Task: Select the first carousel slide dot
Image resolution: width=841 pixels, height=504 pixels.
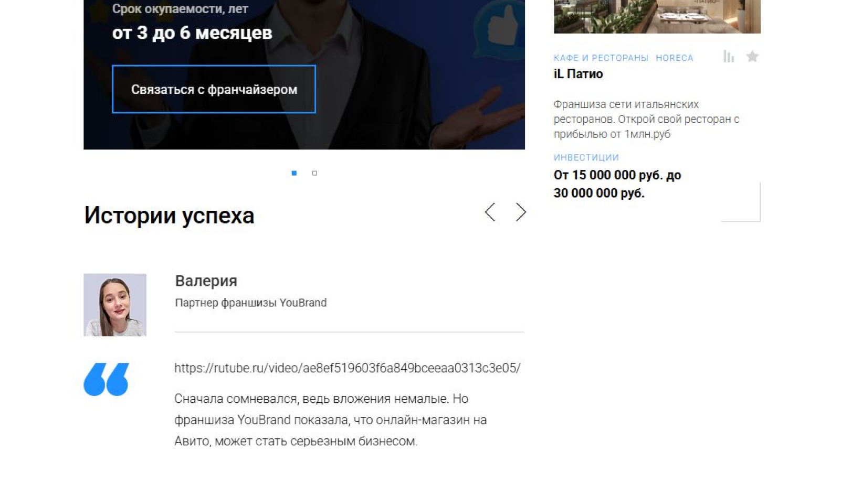Action: click(294, 173)
